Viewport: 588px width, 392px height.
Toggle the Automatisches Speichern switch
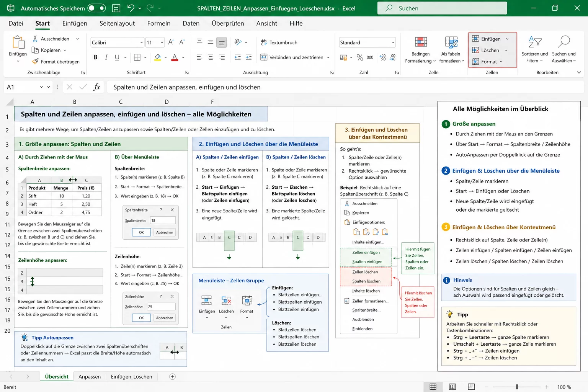click(x=96, y=8)
